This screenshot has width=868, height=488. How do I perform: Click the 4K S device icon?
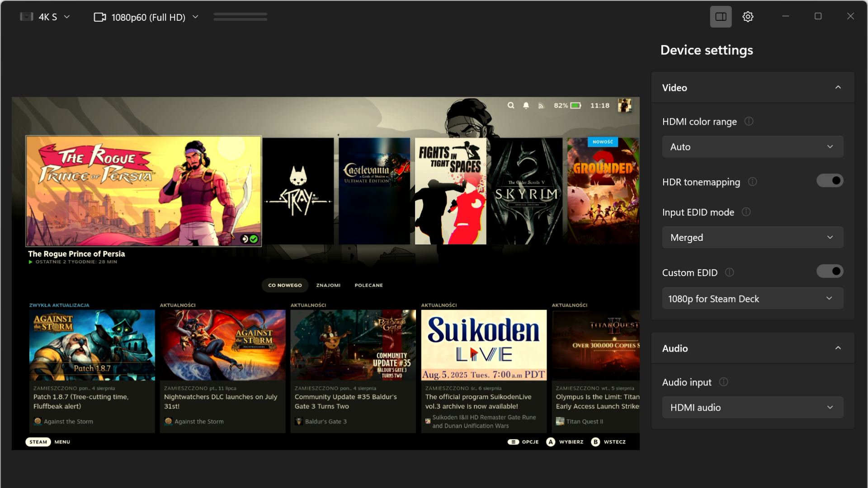[26, 17]
